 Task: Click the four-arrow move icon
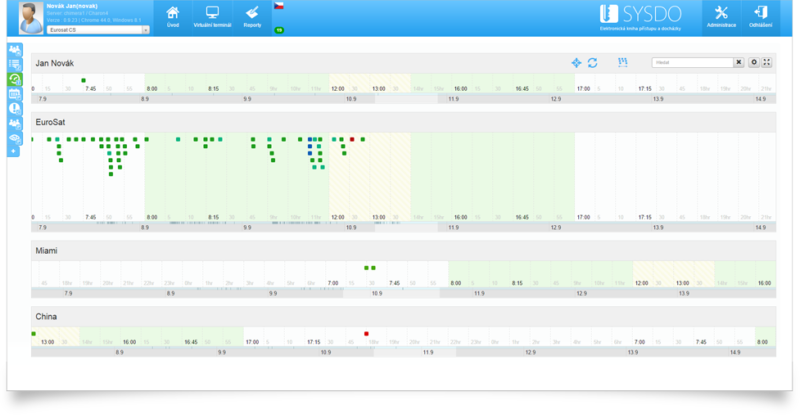[576, 63]
